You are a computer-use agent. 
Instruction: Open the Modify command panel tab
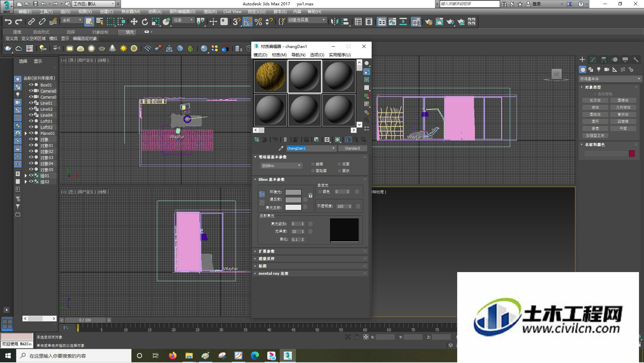click(x=593, y=59)
